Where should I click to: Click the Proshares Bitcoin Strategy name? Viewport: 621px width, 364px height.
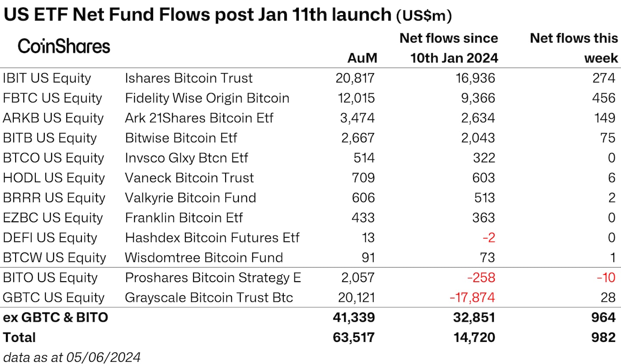[x=213, y=278]
